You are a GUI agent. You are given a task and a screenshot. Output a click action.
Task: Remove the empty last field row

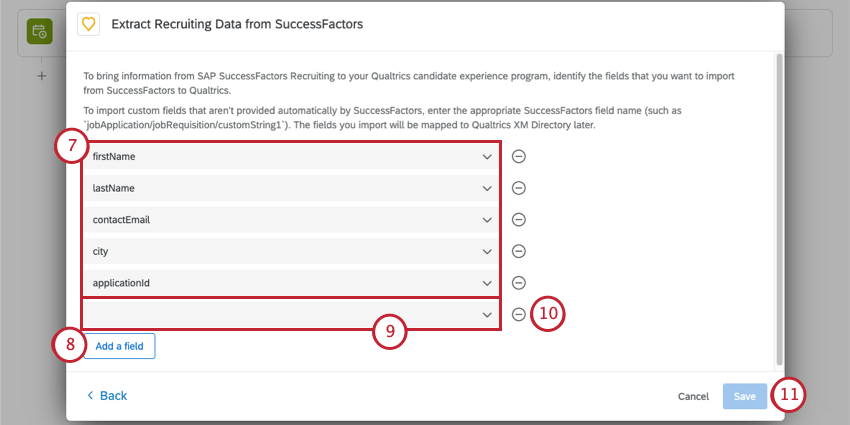[519, 314]
